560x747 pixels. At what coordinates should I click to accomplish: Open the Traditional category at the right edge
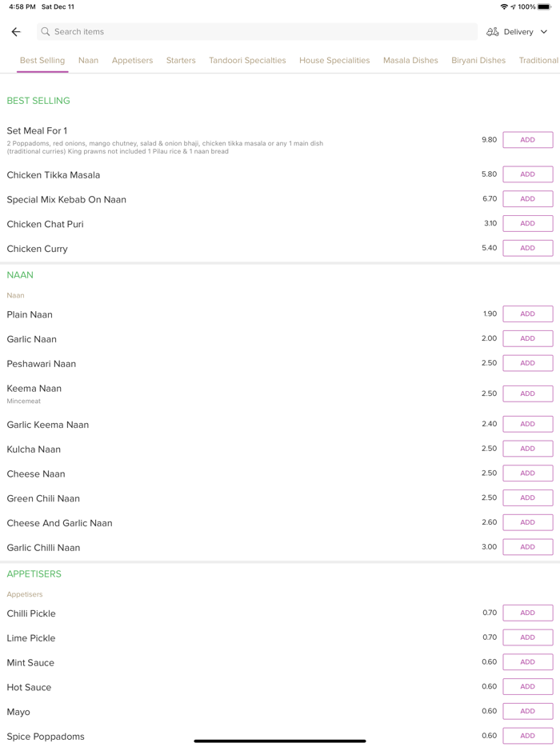point(538,60)
